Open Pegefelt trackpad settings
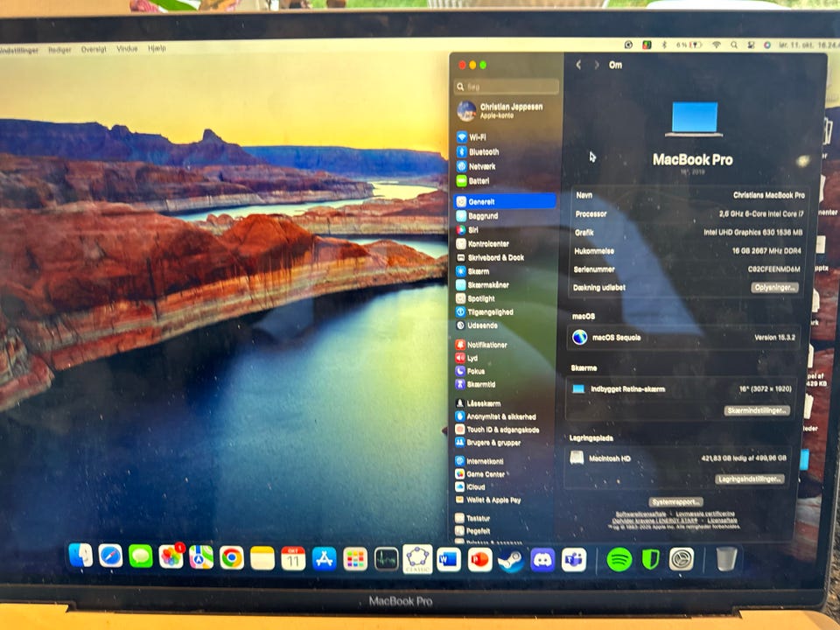The image size is (840, 630). 472,531
